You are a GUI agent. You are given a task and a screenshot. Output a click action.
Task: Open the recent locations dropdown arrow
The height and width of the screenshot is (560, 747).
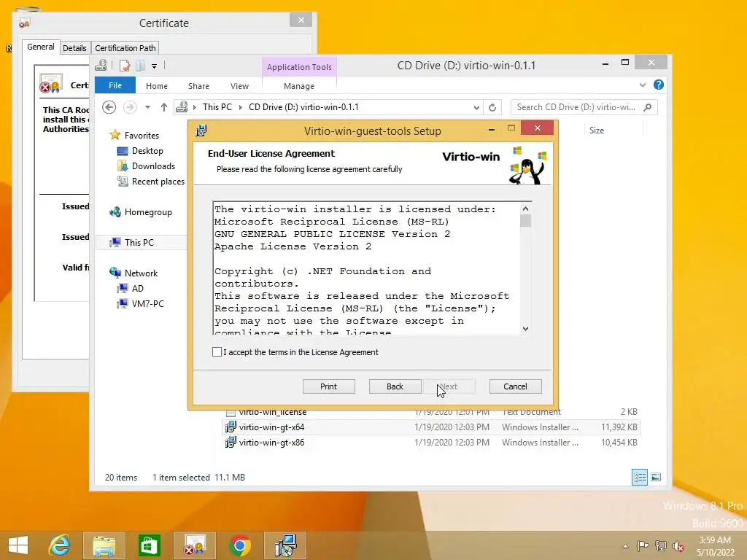(x=147, y=107)
